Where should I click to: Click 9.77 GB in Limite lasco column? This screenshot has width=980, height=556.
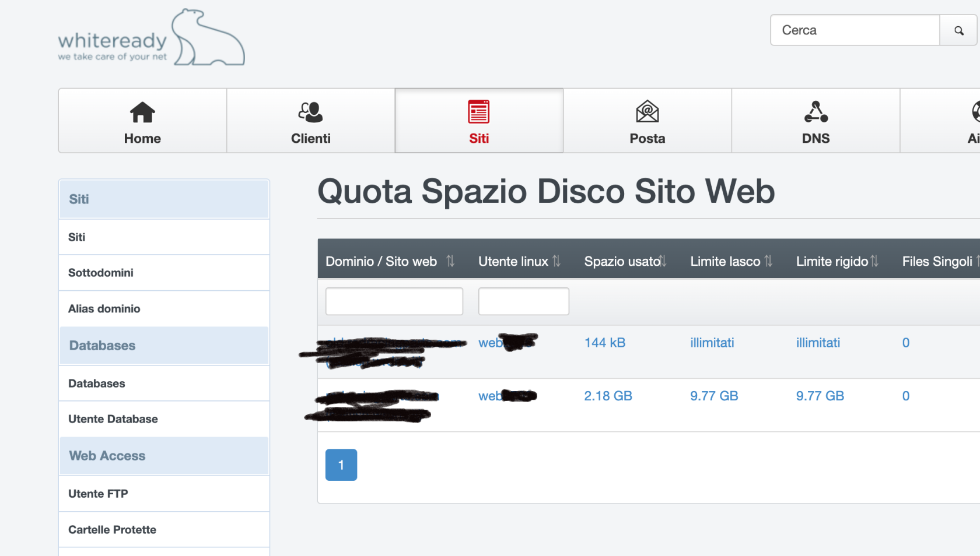(715, 396)
